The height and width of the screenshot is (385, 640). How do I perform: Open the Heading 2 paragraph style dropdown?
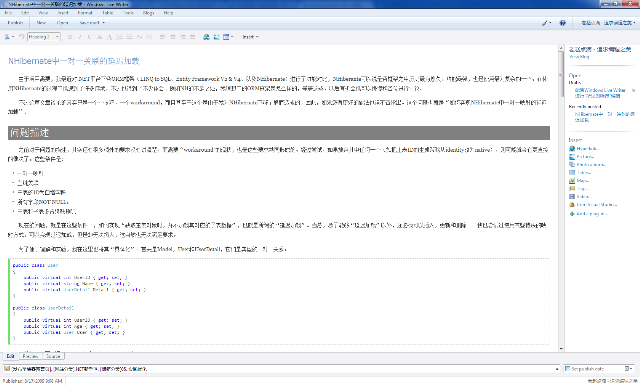44,37
